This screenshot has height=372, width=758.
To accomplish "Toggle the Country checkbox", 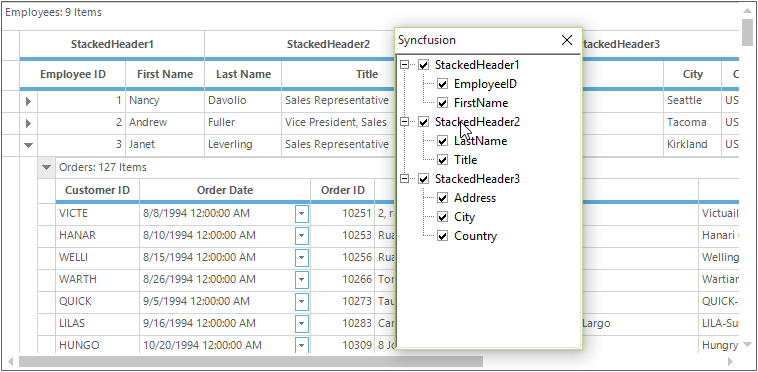I will 442,236.
